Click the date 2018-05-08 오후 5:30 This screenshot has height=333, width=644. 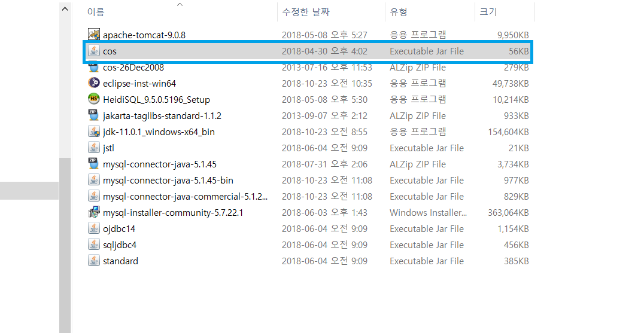tap(324, 100)
